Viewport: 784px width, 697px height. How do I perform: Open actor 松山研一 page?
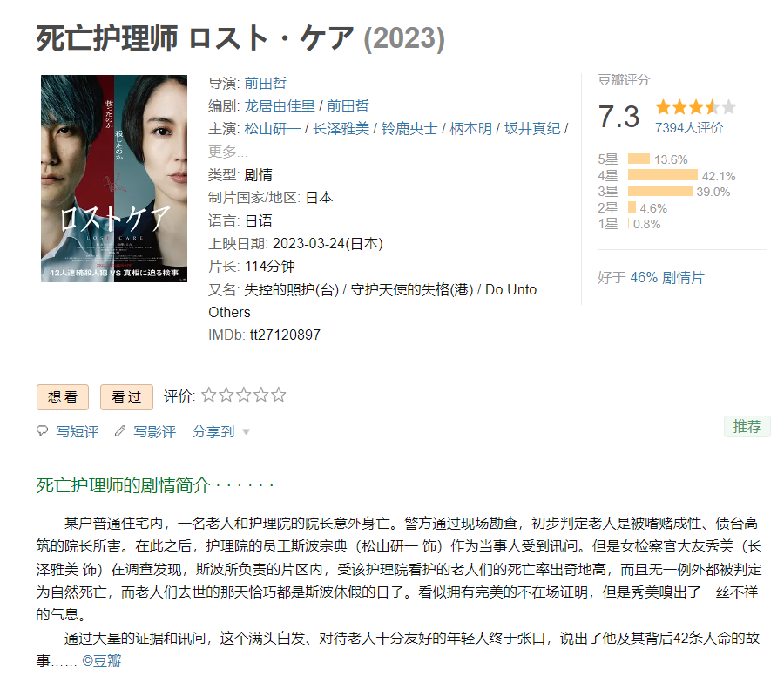[273, 129]
